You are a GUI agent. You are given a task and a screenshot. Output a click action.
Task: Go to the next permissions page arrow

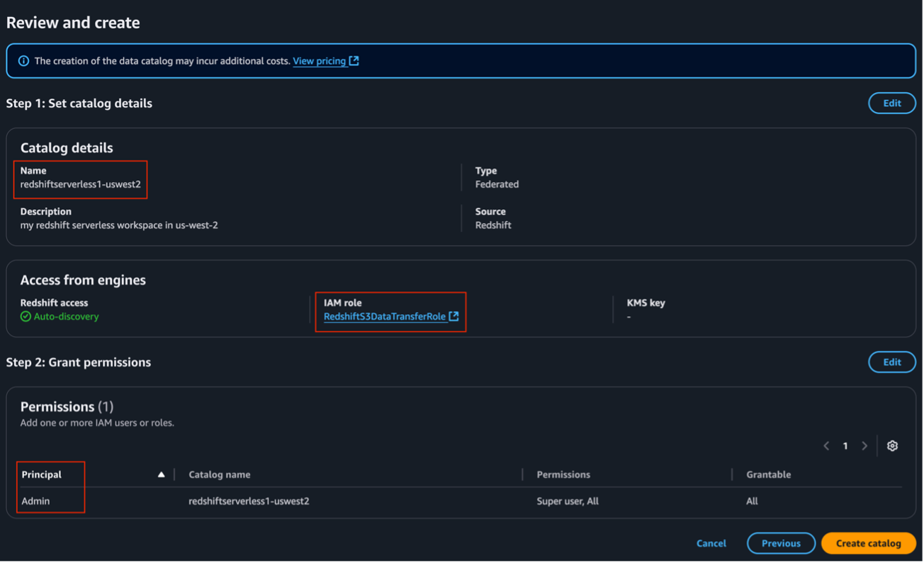(x=864, y=446)
